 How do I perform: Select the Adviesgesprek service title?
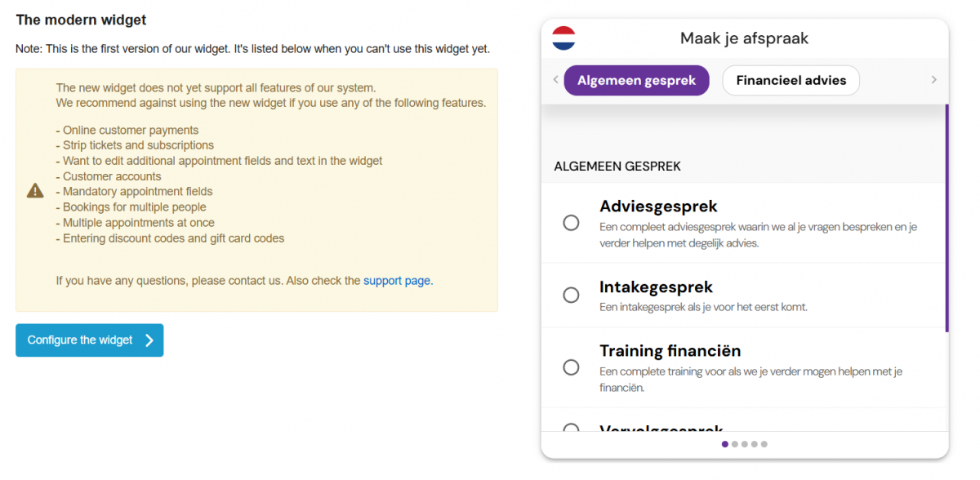(658, 206)
